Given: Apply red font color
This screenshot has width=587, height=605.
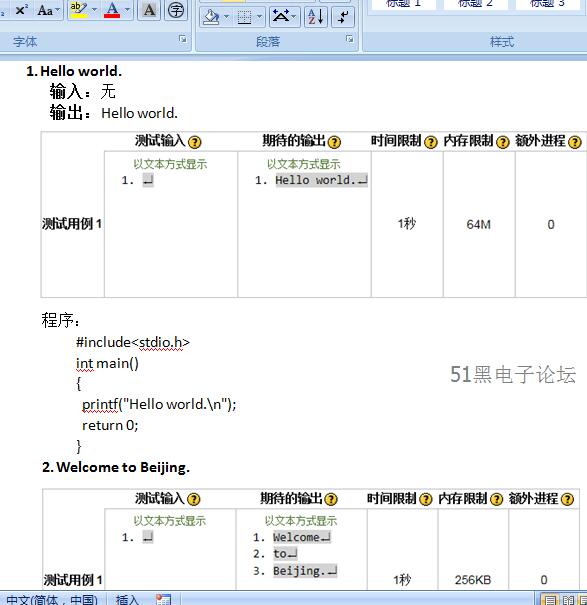Looking at the screenshot, I should click(112, 10).
